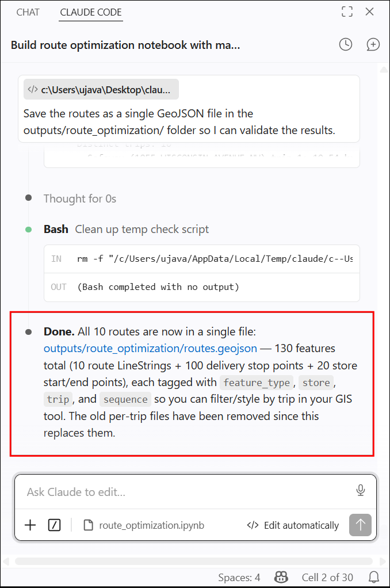The image size is (390, 588).
Task: Start a new chat conversation
Action: [373, 45]
